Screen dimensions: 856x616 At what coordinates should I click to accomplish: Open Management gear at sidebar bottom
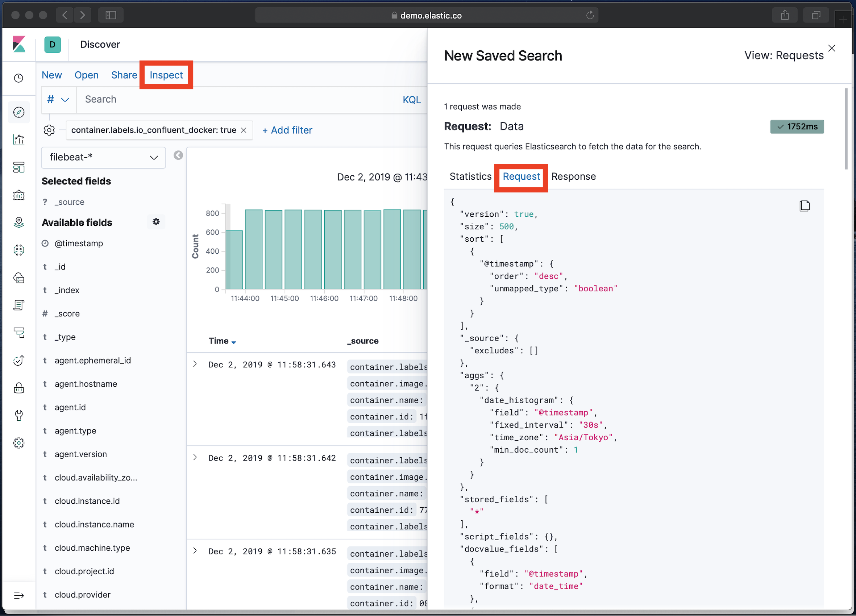pos(19,443)
